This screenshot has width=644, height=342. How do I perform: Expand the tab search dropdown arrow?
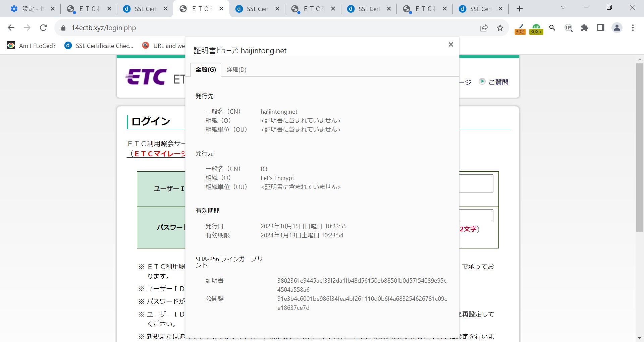563,7
